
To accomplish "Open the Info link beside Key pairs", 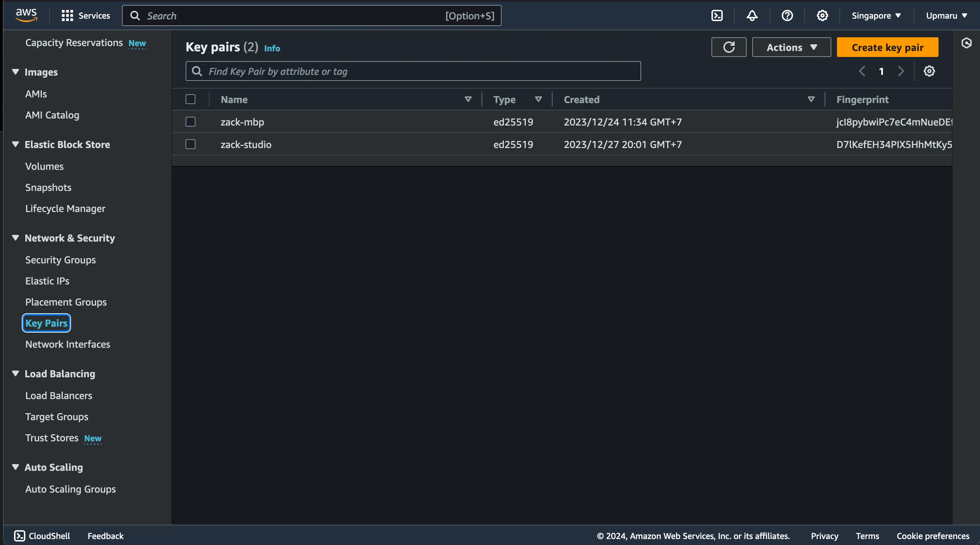I will click(272, 48).
